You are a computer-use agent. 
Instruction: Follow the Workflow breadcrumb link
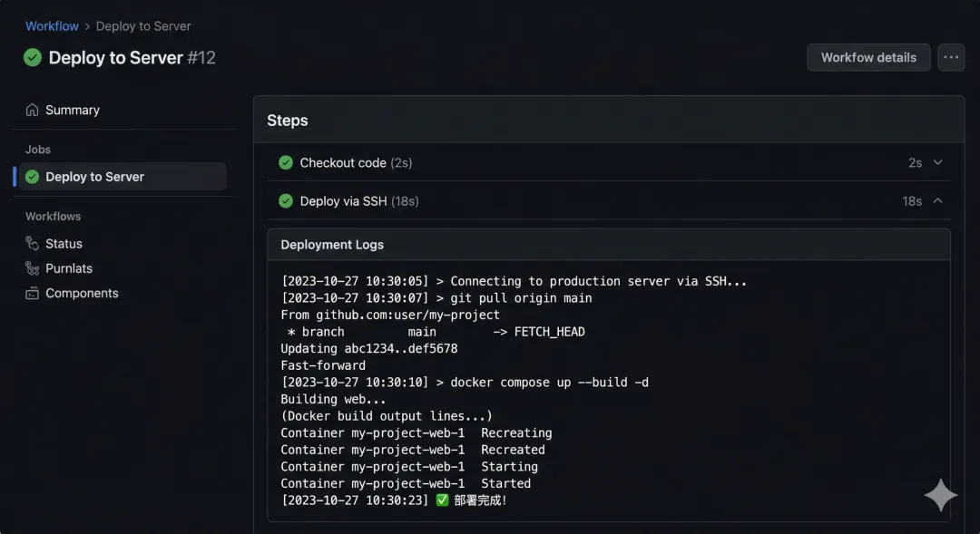52,26
